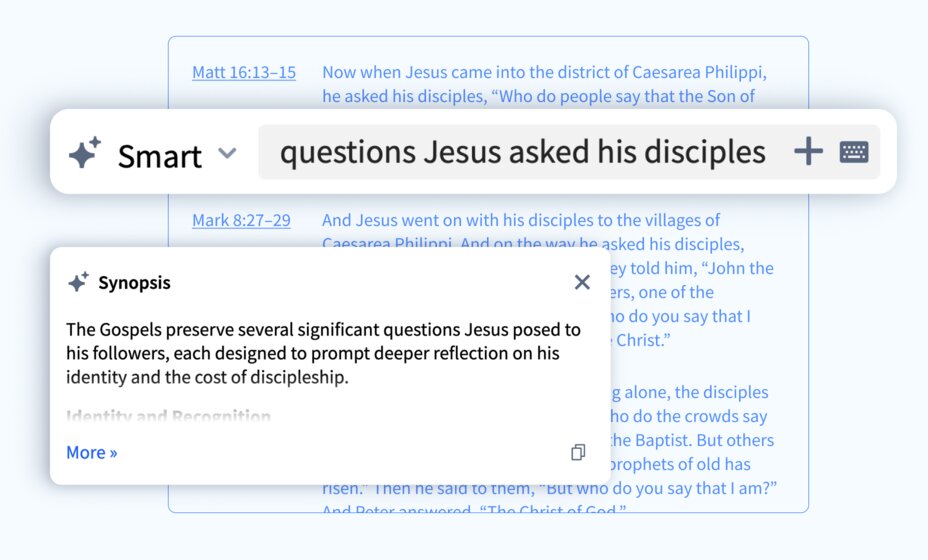
Task: Expand the synopsis with More »
Action: [x=92, y=453]
